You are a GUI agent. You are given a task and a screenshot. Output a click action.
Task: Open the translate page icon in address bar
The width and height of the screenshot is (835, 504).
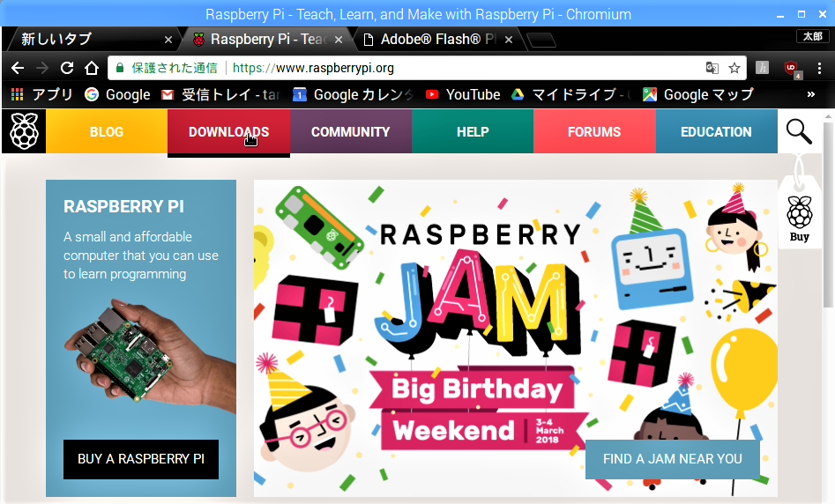(712, 68)
